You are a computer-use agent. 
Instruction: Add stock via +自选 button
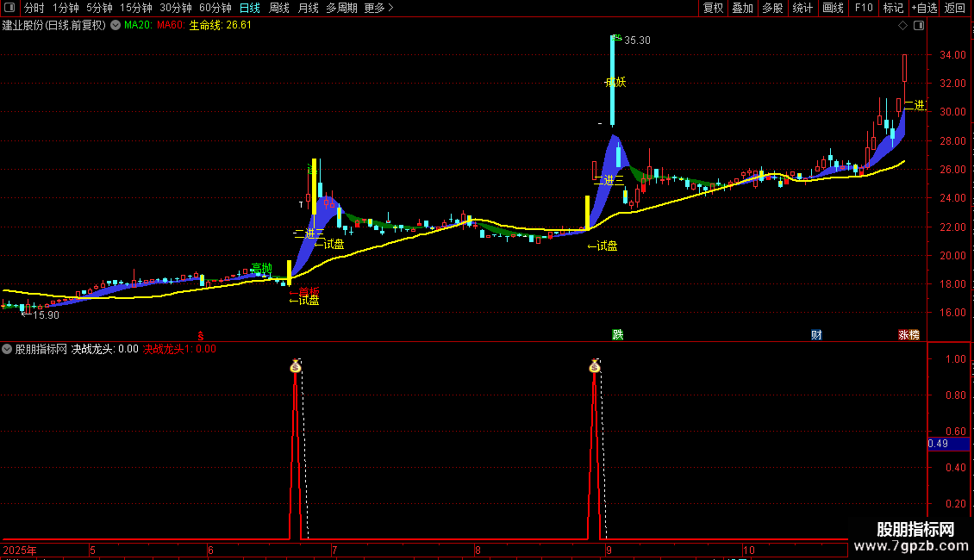tap(924, 8)
